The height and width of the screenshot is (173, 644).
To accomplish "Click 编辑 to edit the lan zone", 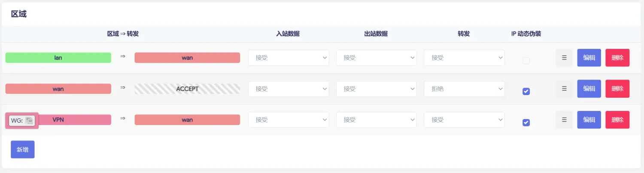I will click(589, 58).
